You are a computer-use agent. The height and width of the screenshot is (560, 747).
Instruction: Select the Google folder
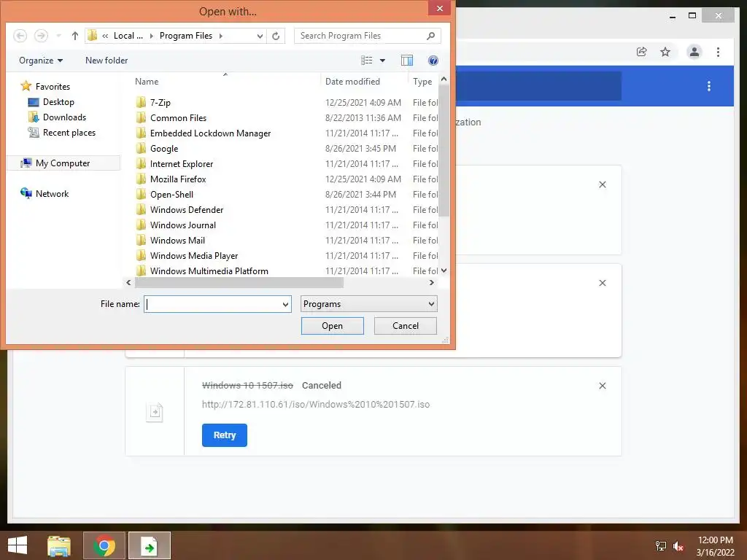pos(164,149)
